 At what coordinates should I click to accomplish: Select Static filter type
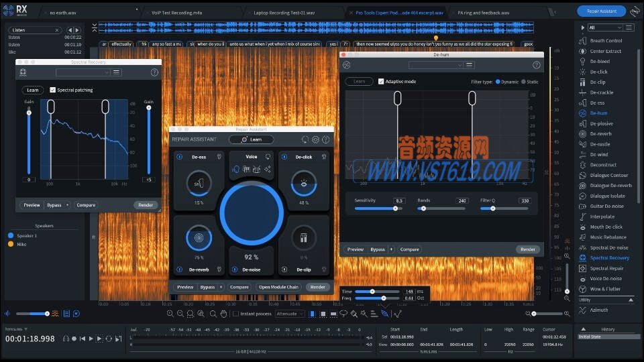click(523, 82)
